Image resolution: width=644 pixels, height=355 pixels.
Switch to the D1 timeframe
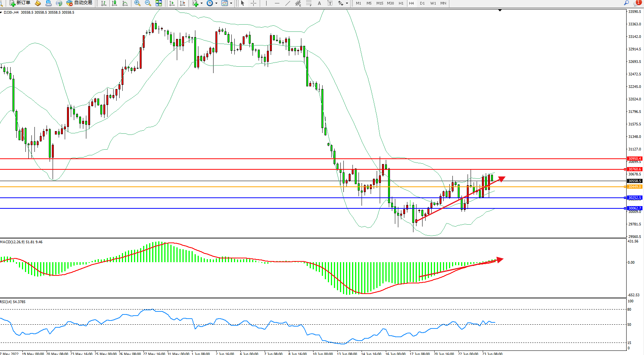(x=422, y=3)
